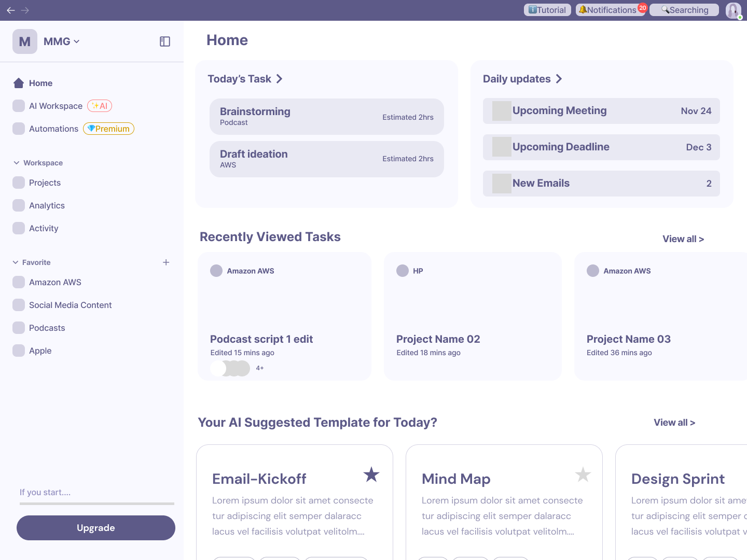Viewport: 747px width, 560px height.
Task: Open Social Media Content favorite
Action: (62, 305)
